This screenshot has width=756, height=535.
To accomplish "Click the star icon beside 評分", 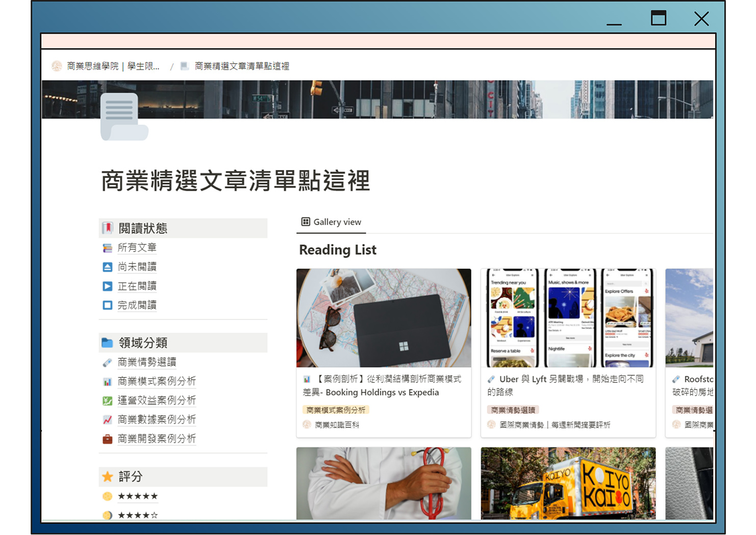I will coord(107,477).
